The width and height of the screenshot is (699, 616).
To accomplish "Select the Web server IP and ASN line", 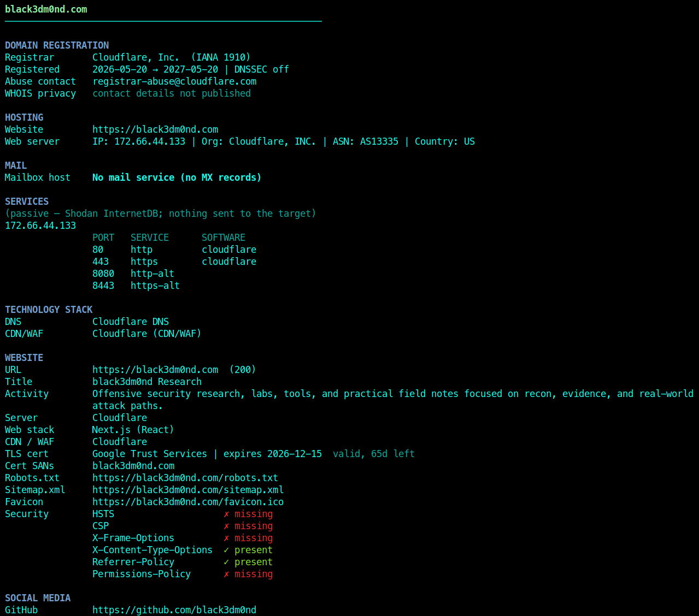I will pos(284,141).
